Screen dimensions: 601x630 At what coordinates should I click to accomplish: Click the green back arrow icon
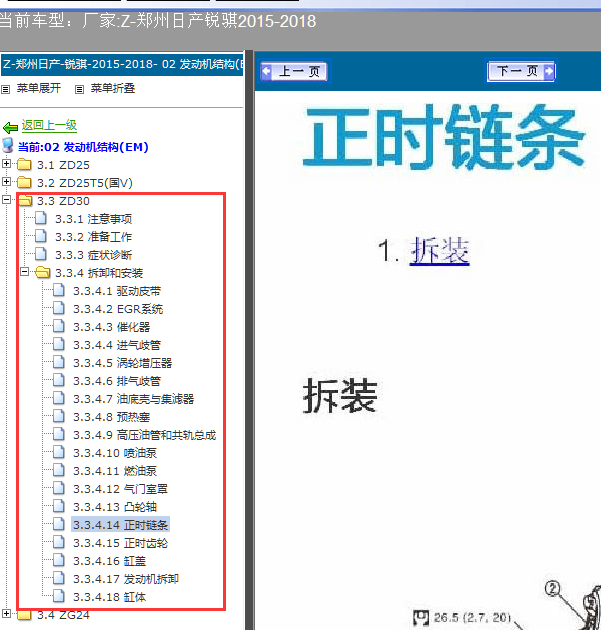coord(10,128)
